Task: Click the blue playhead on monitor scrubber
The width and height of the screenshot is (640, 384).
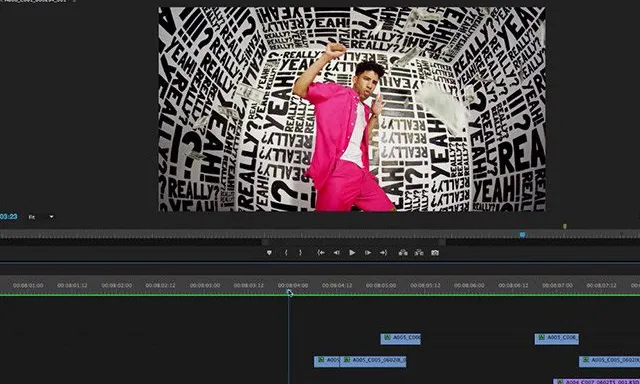Action: click(522, 235)
